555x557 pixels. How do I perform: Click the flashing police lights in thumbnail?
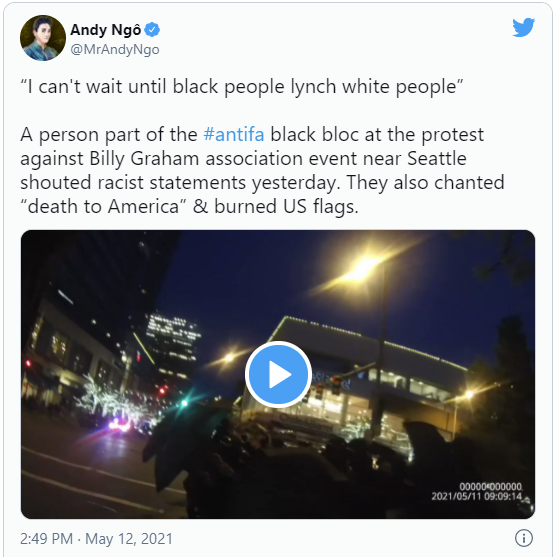[120, 425]
